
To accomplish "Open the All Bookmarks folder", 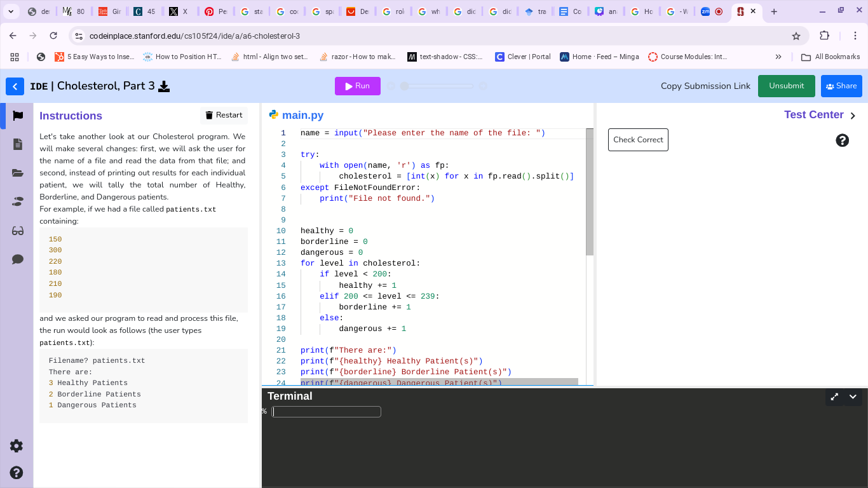I will tap(831, 57).
